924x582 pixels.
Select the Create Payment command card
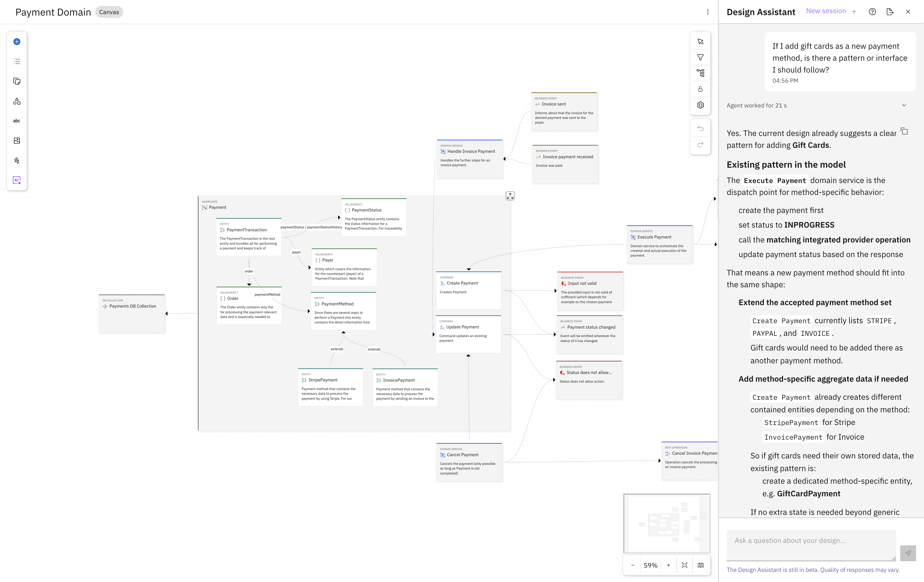[468, 290]
